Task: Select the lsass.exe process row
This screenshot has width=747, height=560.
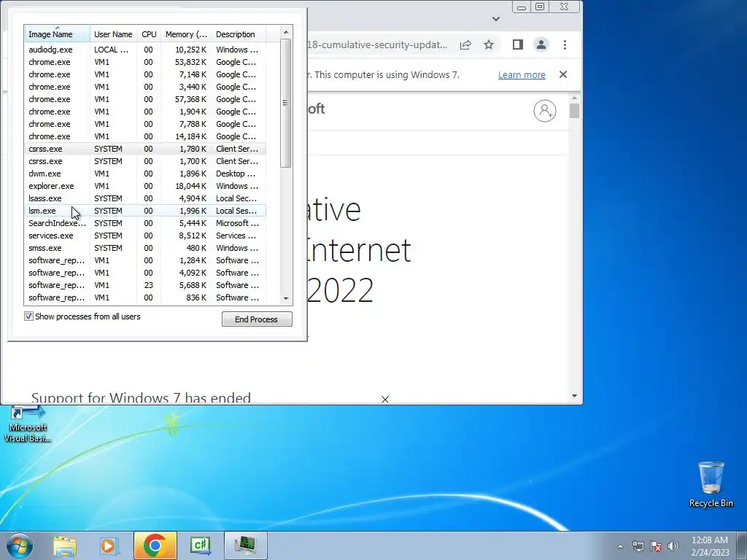Action: tap(145, 198)
